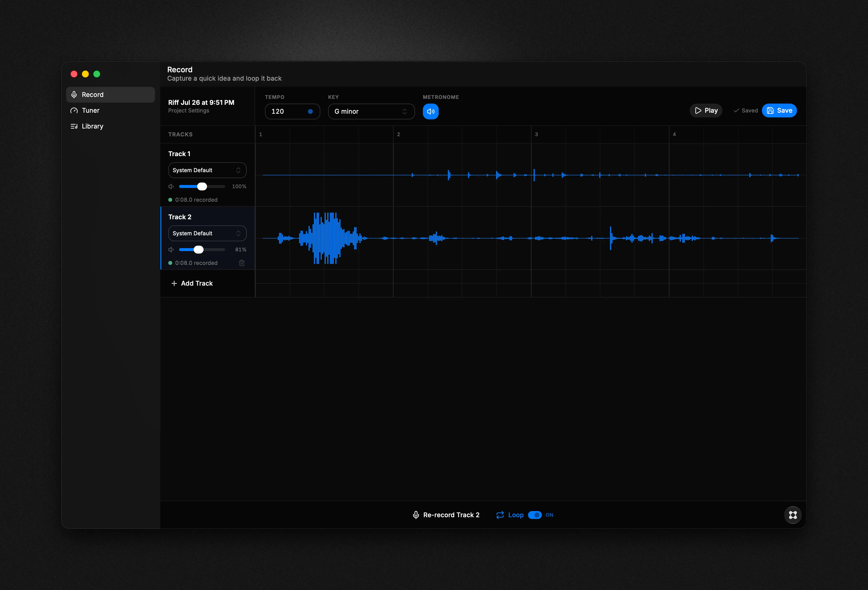Click the Saved status checkmark
Screen dimensions: 868x590
pos(736,111)
